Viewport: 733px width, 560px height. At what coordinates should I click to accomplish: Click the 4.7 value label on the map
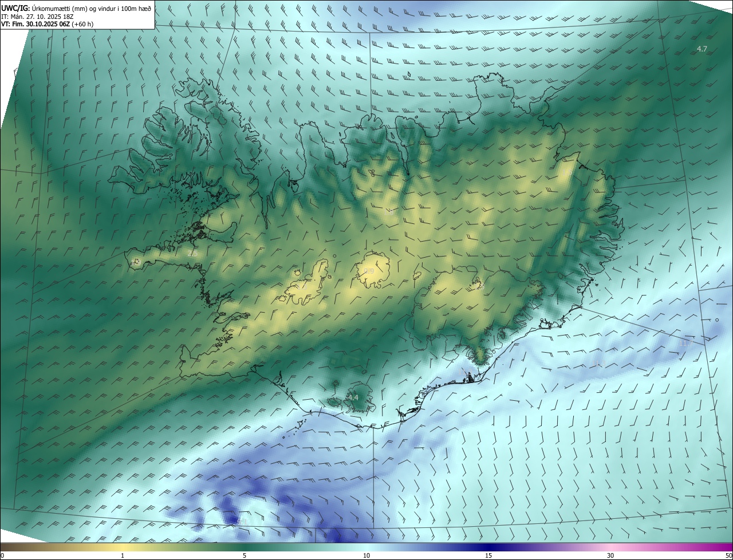[x=702, y=49]
